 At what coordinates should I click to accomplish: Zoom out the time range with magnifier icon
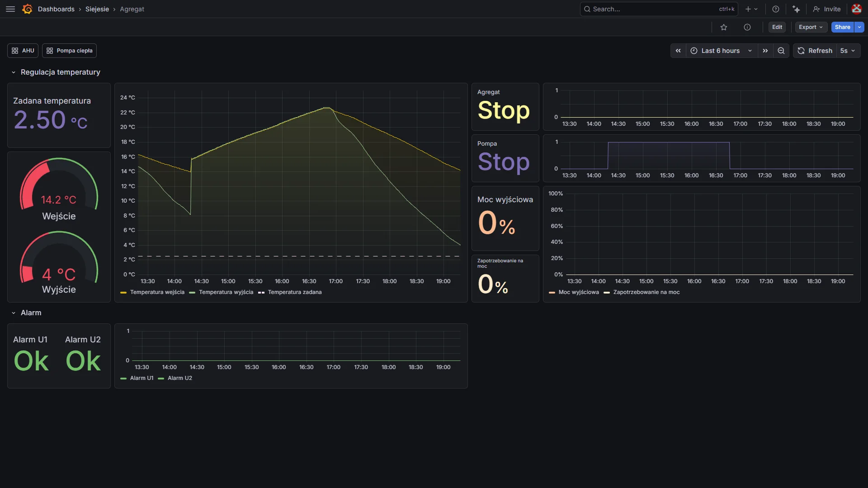tap(781, 51)
